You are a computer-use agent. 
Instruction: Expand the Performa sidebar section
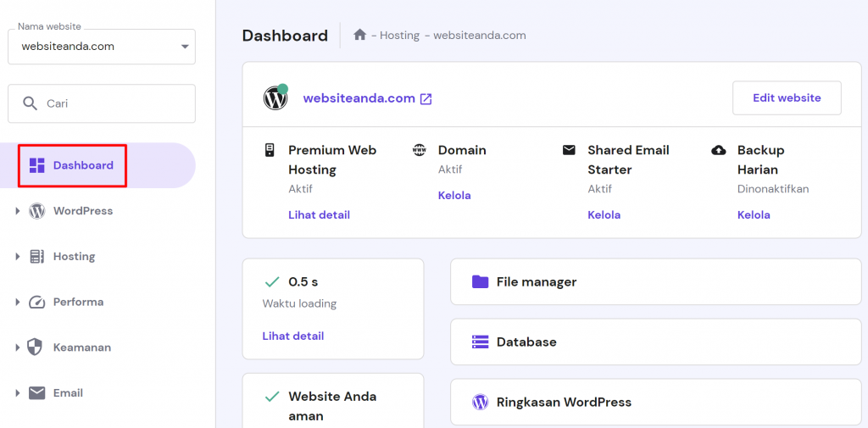click(17, 303)
